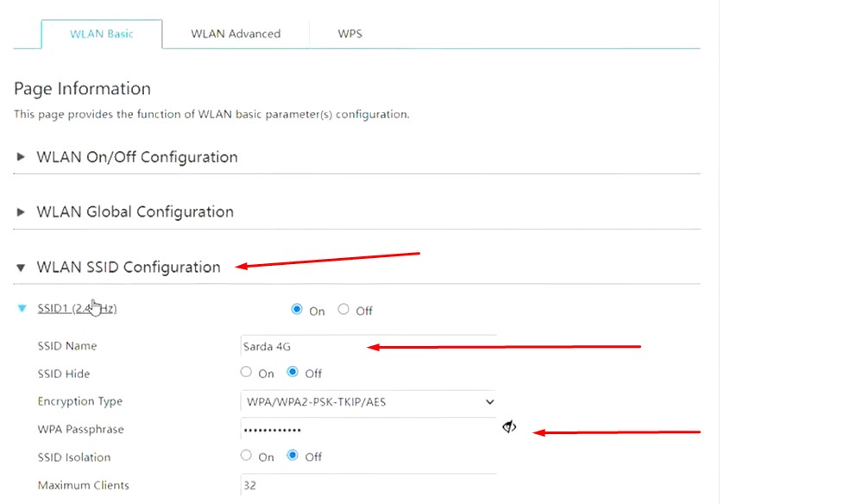This screenshot has width=844, height=504.
Task: Open the WPS tab
Action: [350, 34]
